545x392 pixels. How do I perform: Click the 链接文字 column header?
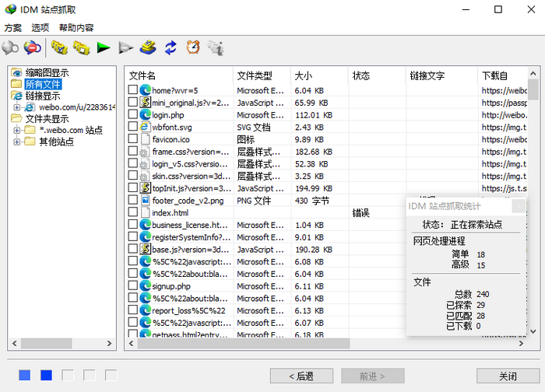pyautogui.click(x=441, y=75)
